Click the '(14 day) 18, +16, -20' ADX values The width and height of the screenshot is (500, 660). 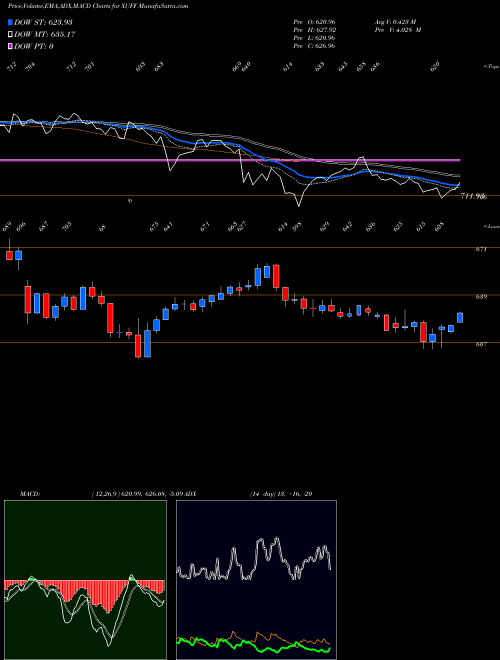(x=281, y=494)
